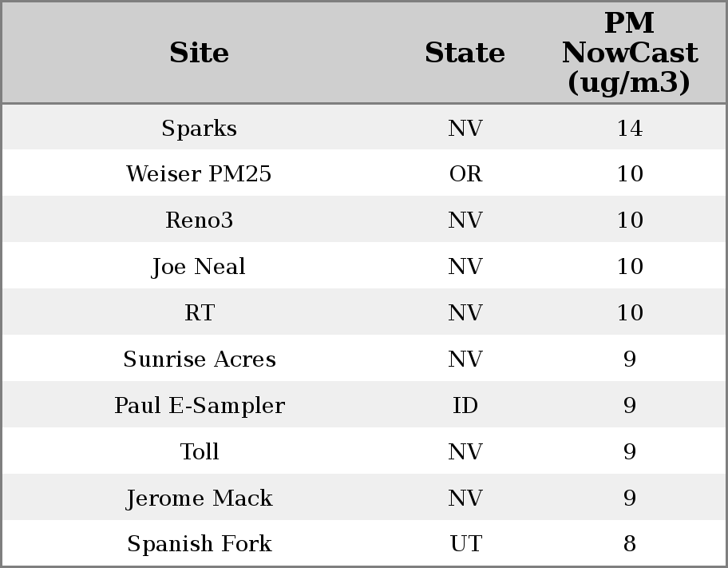Click the OR state cell
The width and height of the screenshot is (728, 568).
click(x=465, y=174)
